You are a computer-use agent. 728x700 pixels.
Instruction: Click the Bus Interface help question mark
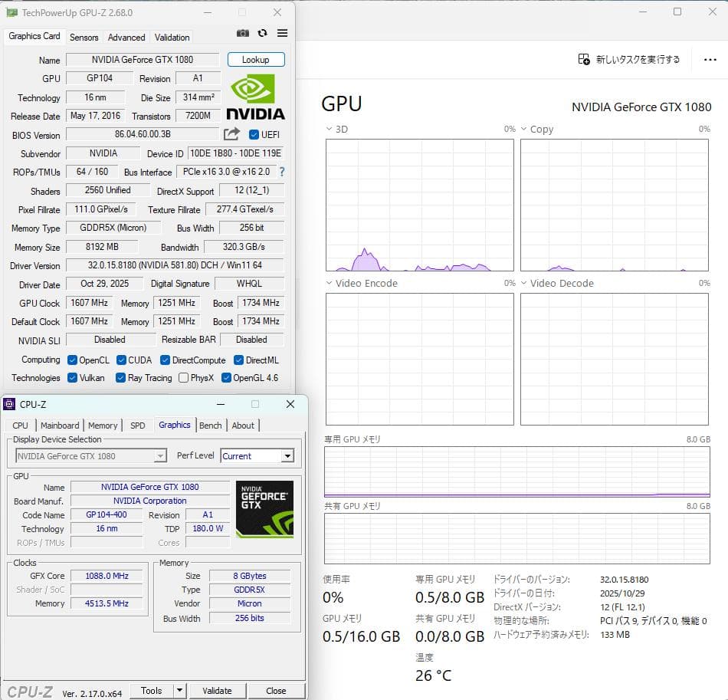[284, 172]
